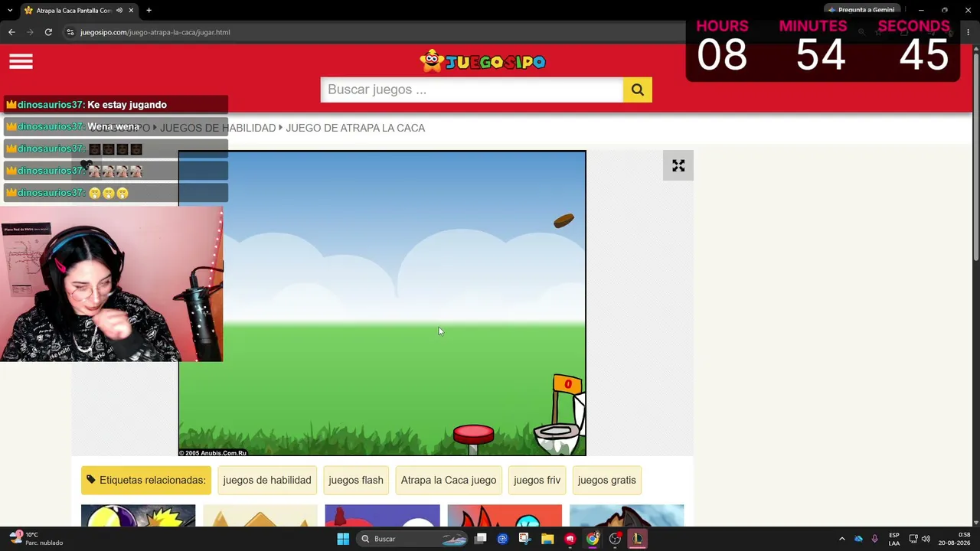The height and width of the screenshot is (551, 980).
Task: Click the Buscar juegos search field
Action: 472,90
